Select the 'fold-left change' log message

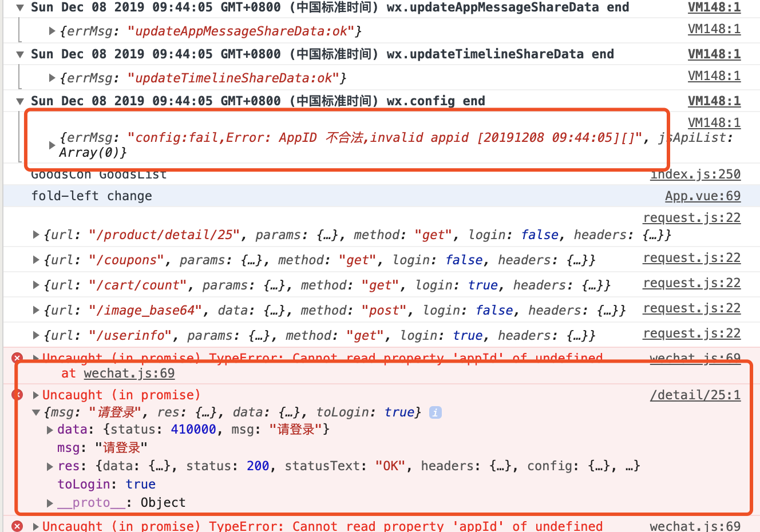92,196
